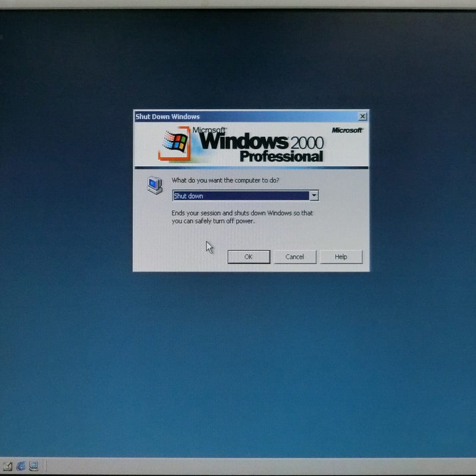Image resolution: width=476 pixels, height=476 pixels.
Task: Expand the Shut down action dropdown arrow
Action: pyautogui.click(x=314, y=196)
